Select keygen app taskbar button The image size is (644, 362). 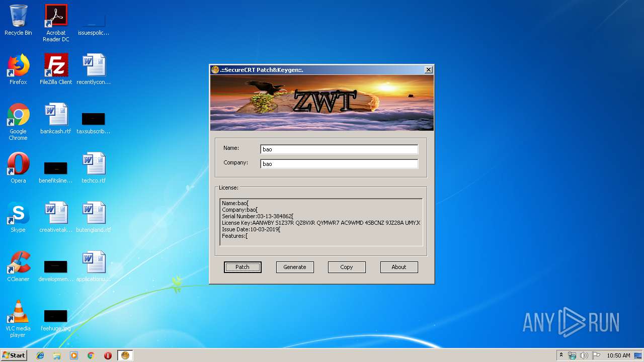[125, 355]
